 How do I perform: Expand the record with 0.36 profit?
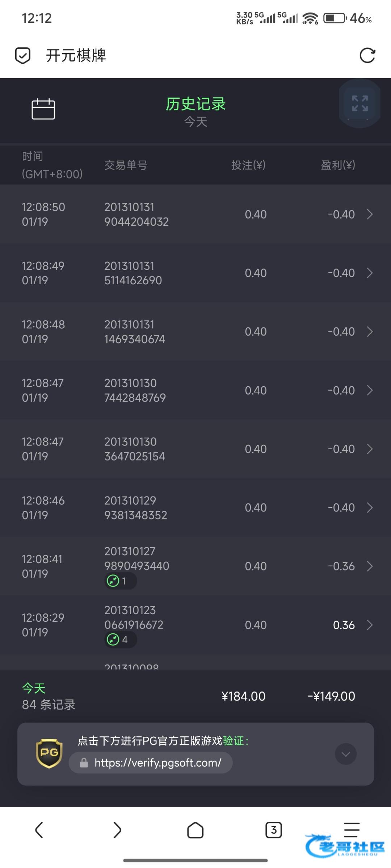point(370,625)
